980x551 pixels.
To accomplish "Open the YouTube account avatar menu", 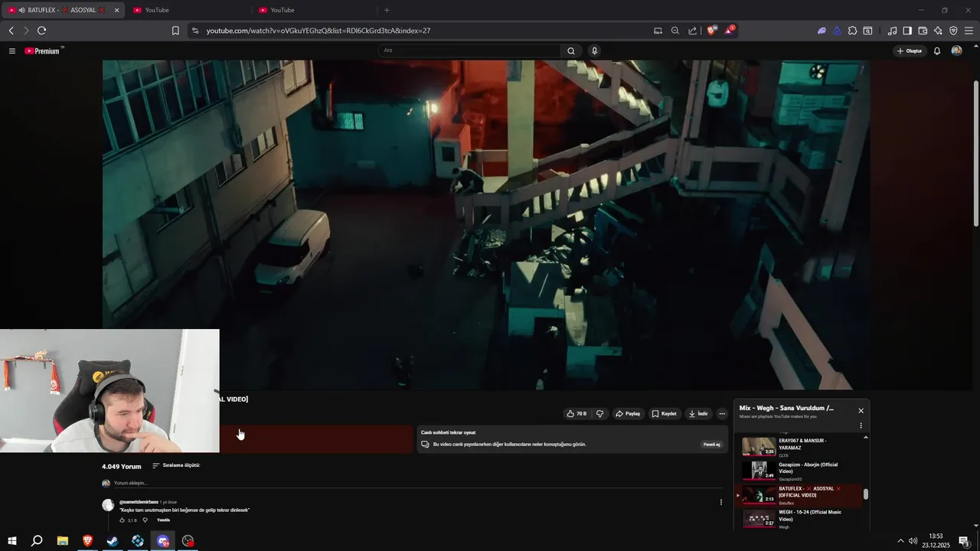I will coord(956,51).
